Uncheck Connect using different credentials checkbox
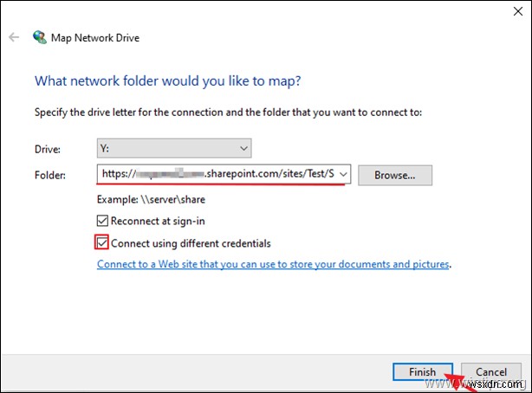The image size is (532, 393). (102, 243)
